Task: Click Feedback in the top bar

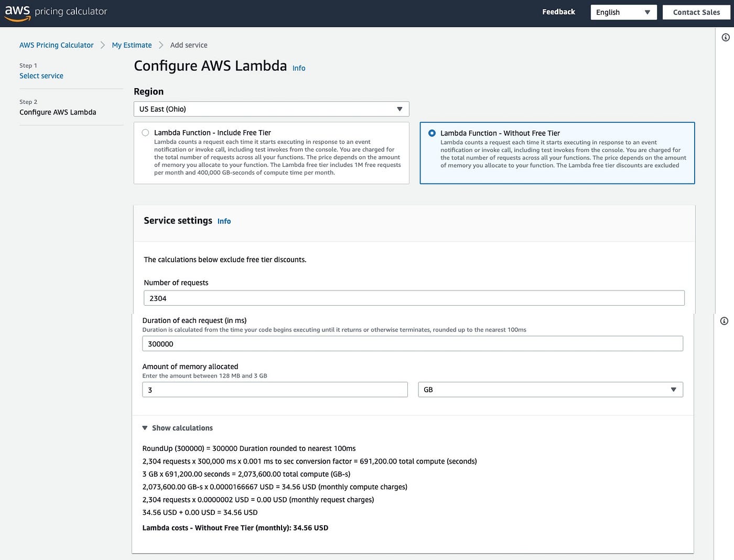Action: click(x=558, y=12)
